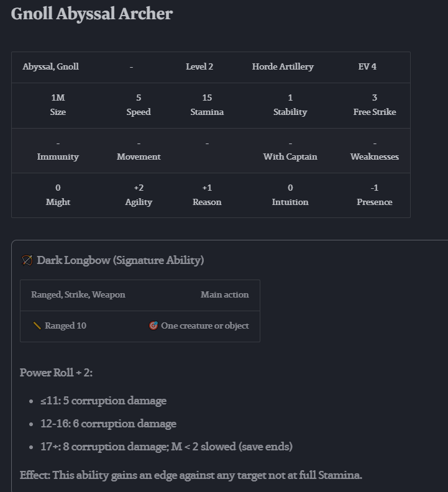This screenshot has width=448, height=492.
Task: Click the Level 2 cell
Action: (x=199, y=66)
